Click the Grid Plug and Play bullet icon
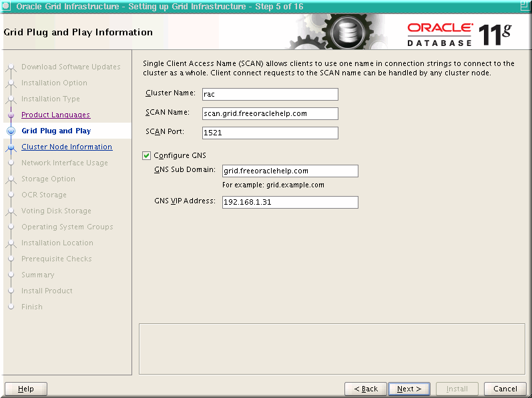Image resolution: width=532 pixels, height=398 pixels. pos(11,131)
